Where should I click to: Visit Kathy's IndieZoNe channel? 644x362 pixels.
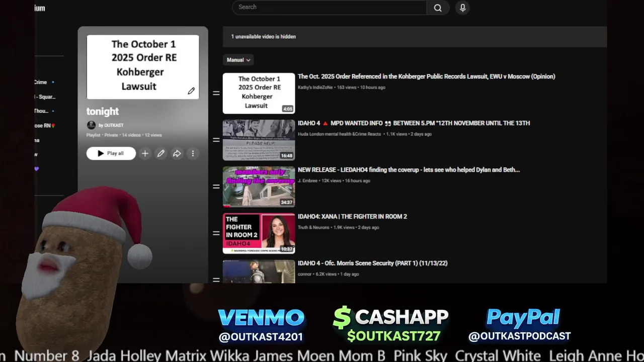(x=315, y=87)
